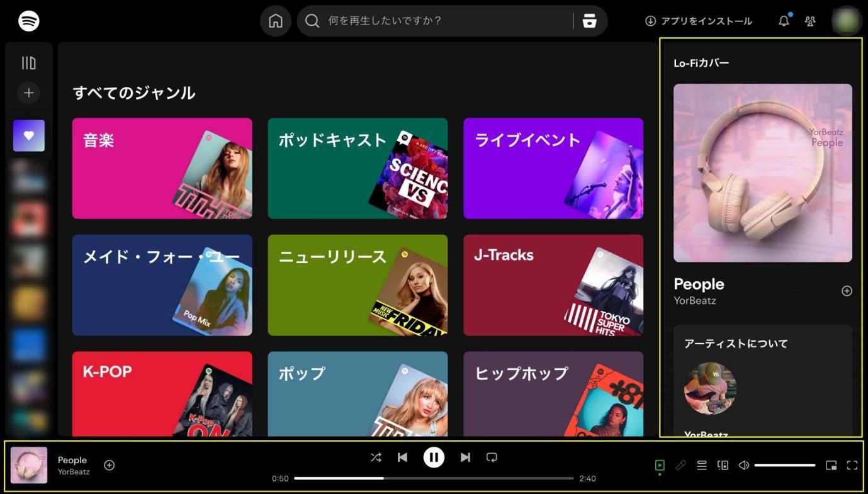Enter full screen mode
This screenshot has height=494, width=868.
(x=852, y=466)
